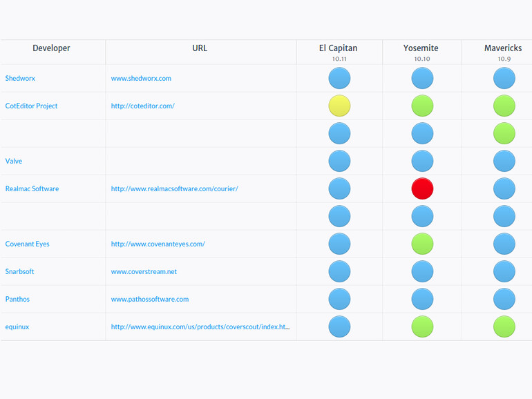Open the CotEditor Project developer link
This screenshot has width=532, height=399.
coord(31,106)
